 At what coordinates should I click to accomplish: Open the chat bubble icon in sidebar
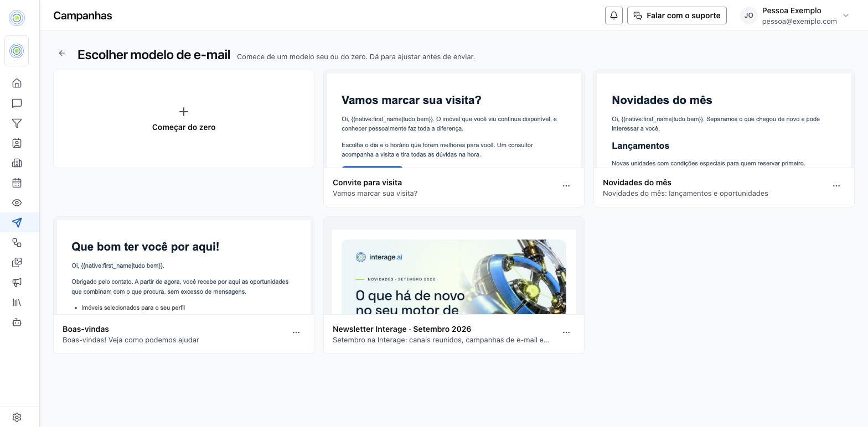(17, 103)
